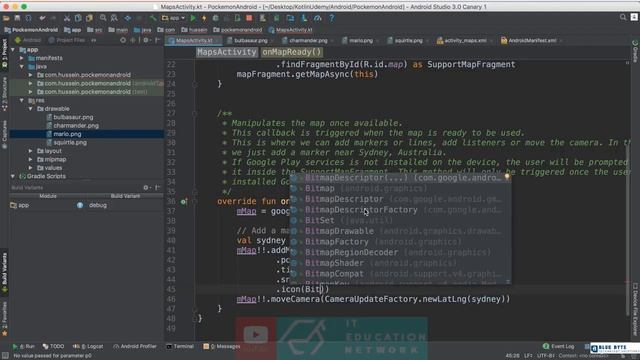640x360 pixels.
Task: Expand the mipmap folder
Action: click(x=30, y=159)
